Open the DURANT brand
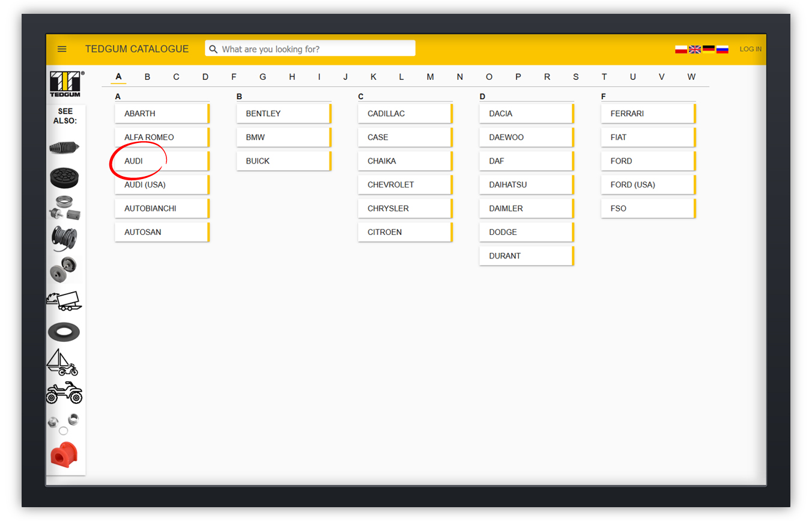This screenshot has width=812, height=521. coord(527,256)
